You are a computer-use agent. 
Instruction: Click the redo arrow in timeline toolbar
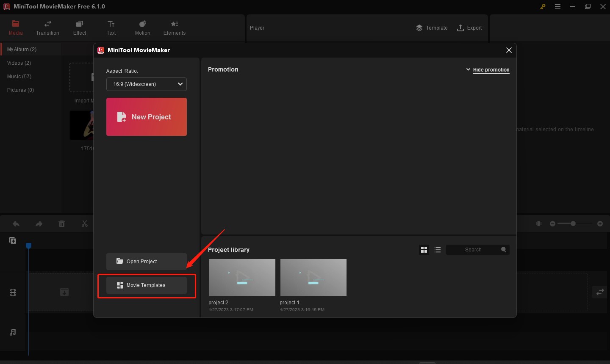39,224
